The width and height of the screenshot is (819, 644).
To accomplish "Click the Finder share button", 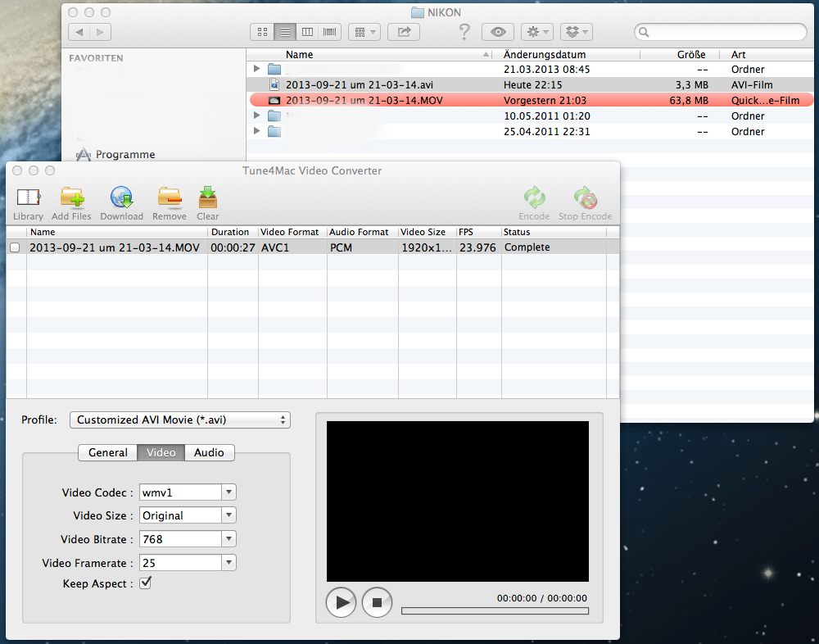I will 404,32.
